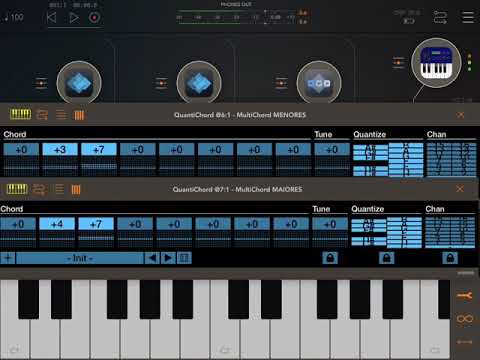Open vertical bars icon in MultiChord MAIORES header
Screen dimensions: 480x360
click(76, 190)
